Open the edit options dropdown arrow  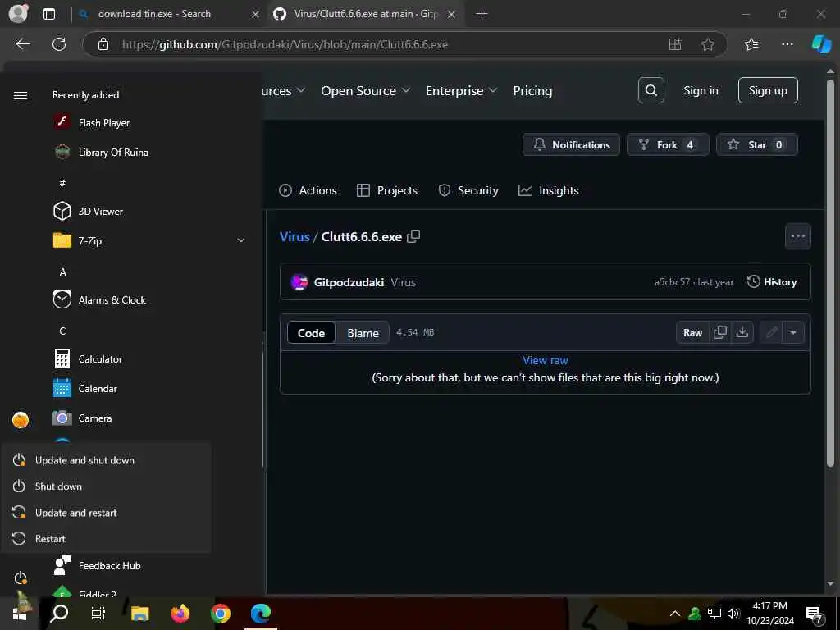coord(793,333)
